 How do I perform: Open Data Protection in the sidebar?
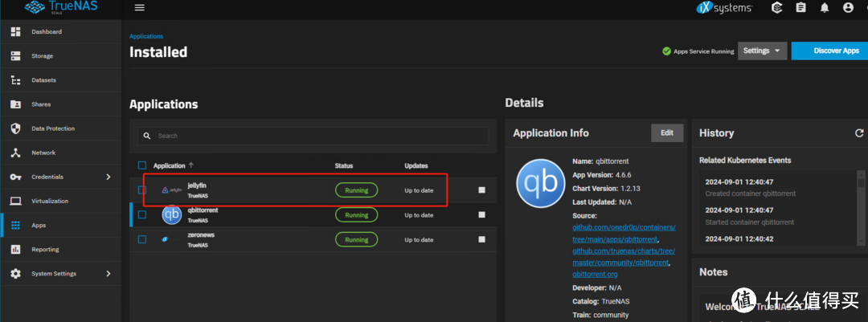[x=52, y=128]
